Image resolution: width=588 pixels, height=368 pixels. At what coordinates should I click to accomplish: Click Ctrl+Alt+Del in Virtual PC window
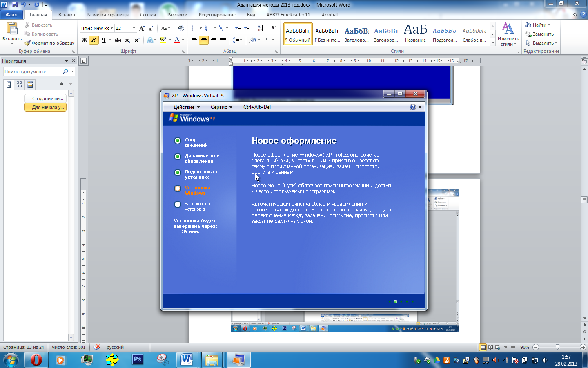pyautogui.click(x=257, y=107)
